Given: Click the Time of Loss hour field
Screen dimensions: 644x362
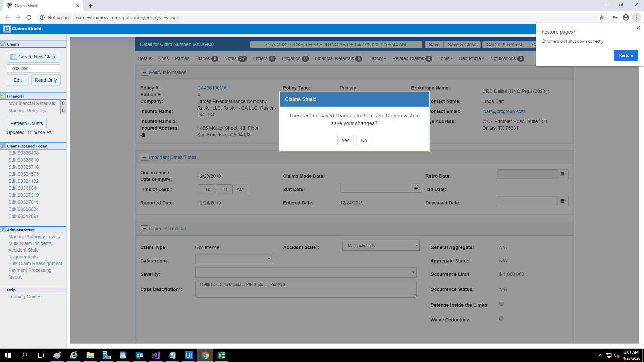Looking at the screenshot, I should click(x=206, y=189).
